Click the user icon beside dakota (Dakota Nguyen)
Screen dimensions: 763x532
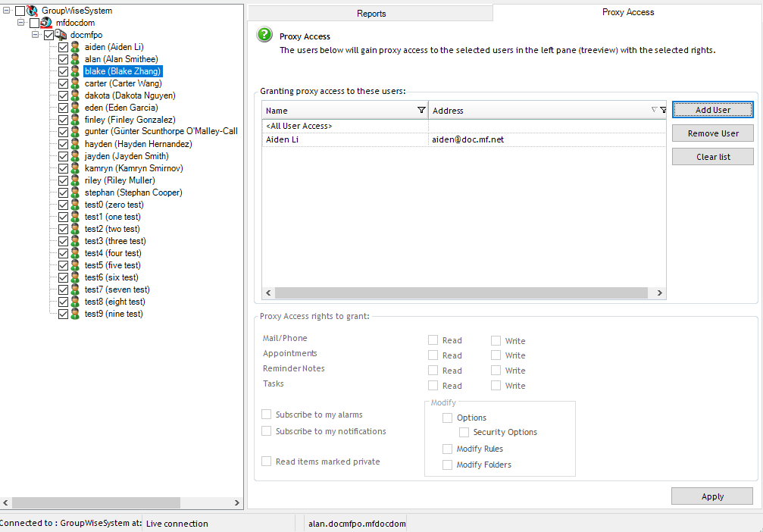[x=75, y=95]
